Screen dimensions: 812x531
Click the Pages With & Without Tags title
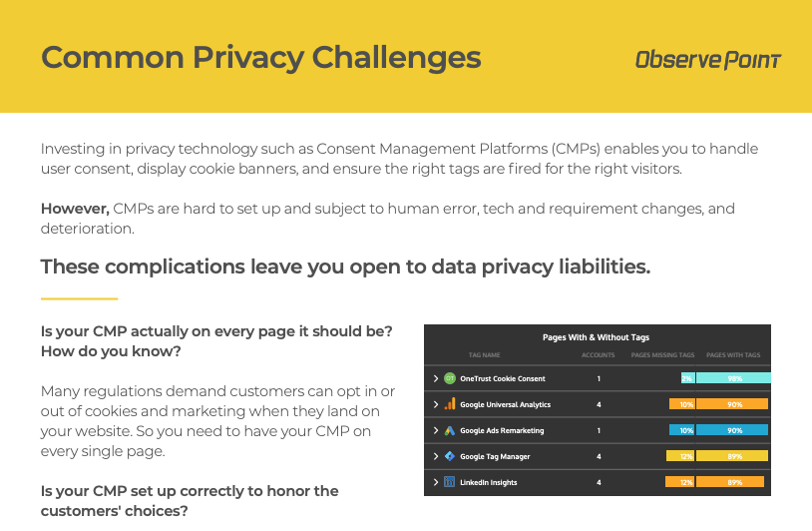coord(597,337)
